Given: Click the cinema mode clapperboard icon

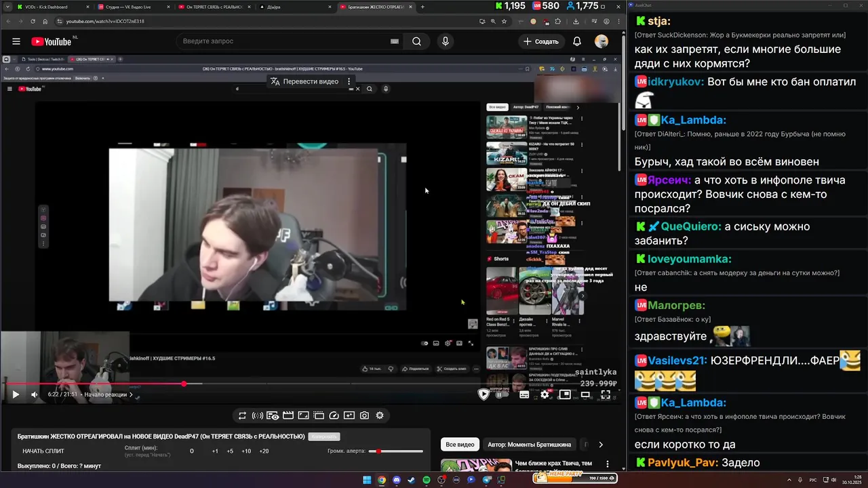Looking at the screenshot, I should pyautogui.click(x=288, y=415).
